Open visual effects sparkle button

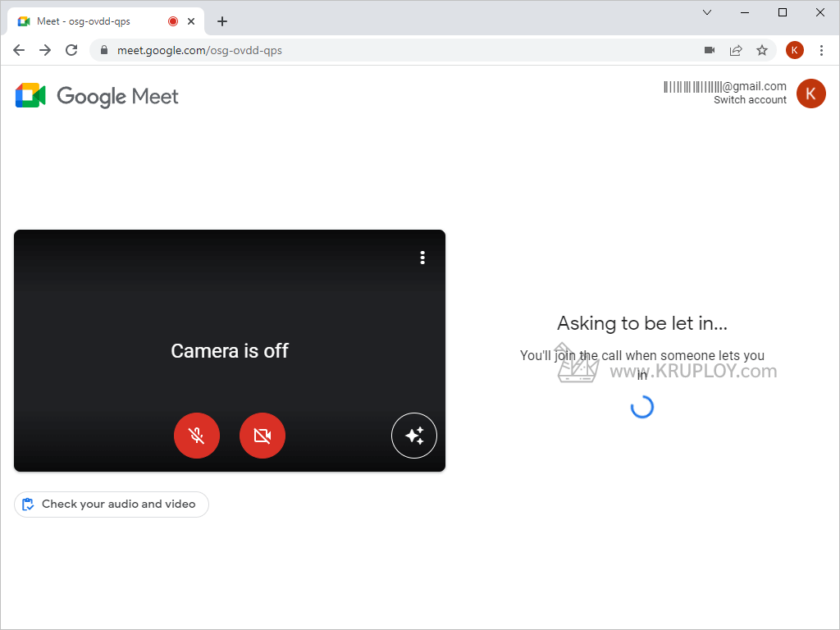pos(414,436)
